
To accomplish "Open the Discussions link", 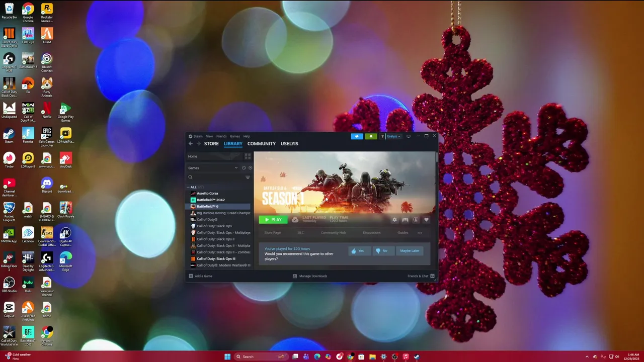I will click(372, 233).
